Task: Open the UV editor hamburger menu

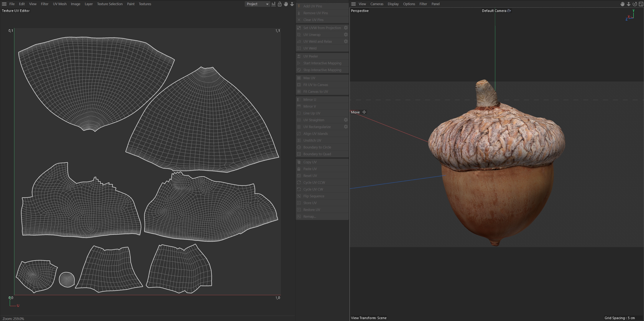Action: point(4,4)
